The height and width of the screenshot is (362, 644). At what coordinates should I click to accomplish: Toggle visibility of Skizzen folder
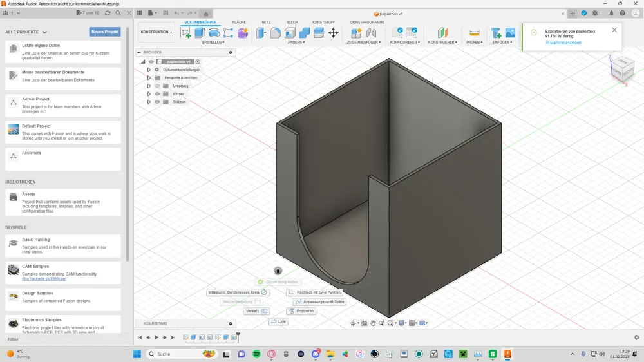point(157,102)
